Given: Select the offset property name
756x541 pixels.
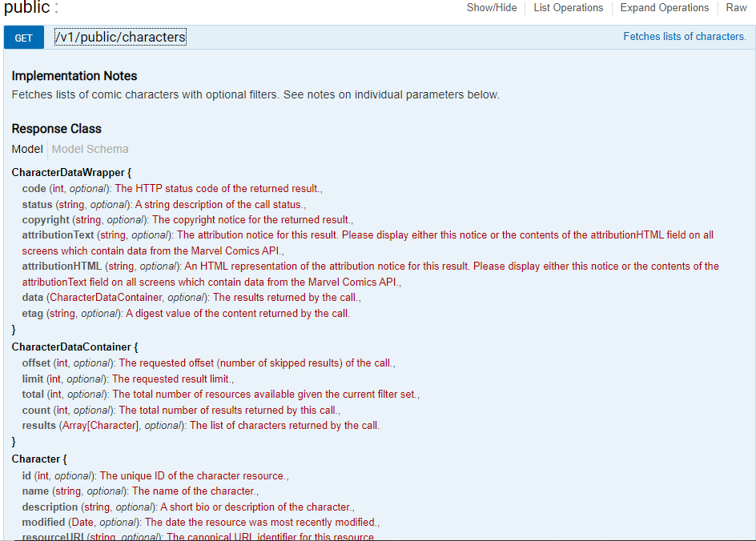Looking at the screenshot, I should tap(36, 363).
